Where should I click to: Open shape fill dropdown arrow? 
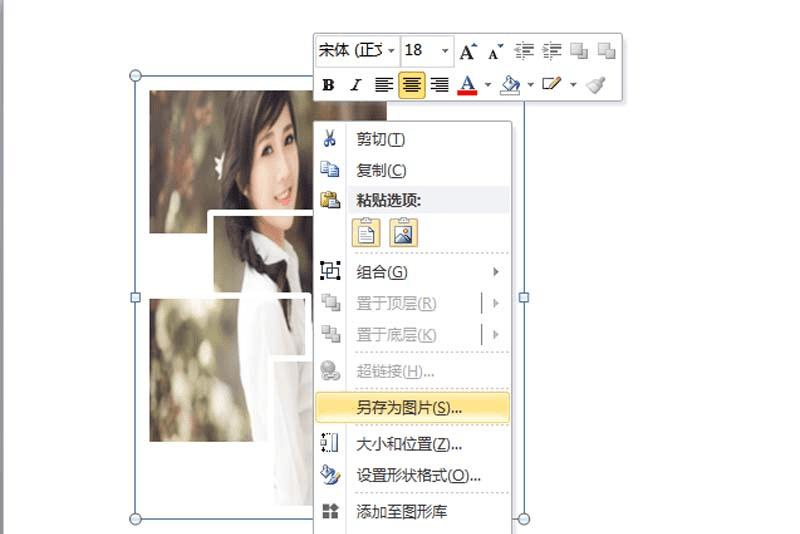point(531,85)
